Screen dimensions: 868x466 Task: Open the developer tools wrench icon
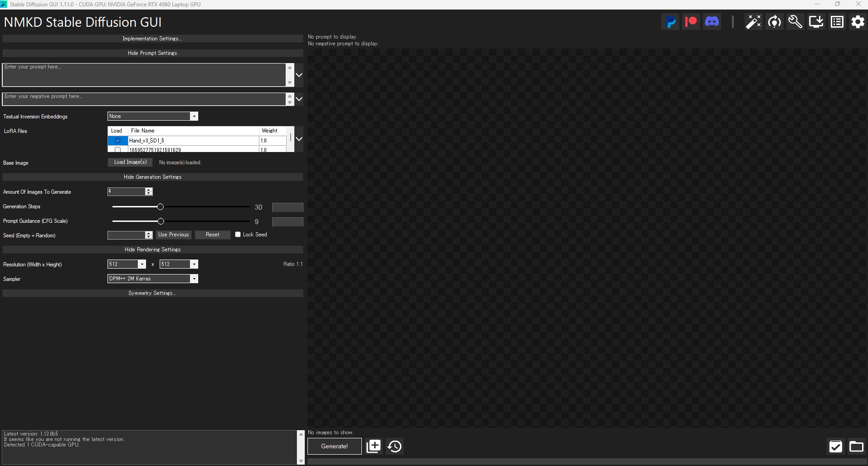click(795, 22)
